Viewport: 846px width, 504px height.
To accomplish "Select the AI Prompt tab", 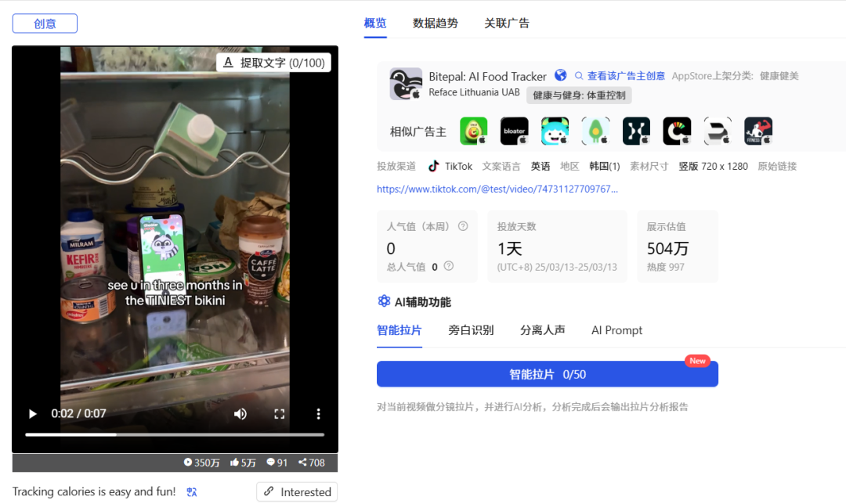I will tap(616, 329).
